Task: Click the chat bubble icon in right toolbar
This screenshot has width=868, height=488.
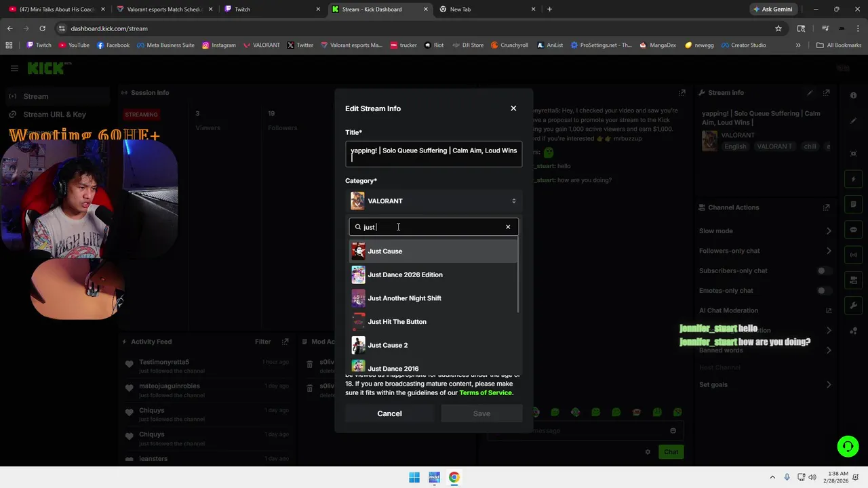Action: click(853, 230)
